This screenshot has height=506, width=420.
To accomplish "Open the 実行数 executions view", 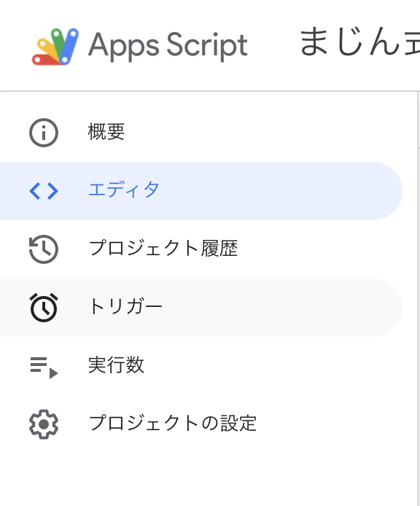I will pyautogui.click(x=116, y=365).
